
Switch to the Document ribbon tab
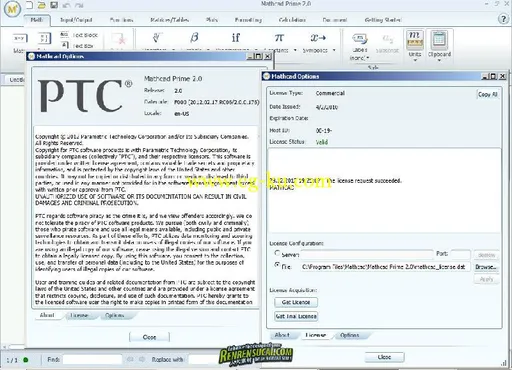335,20
